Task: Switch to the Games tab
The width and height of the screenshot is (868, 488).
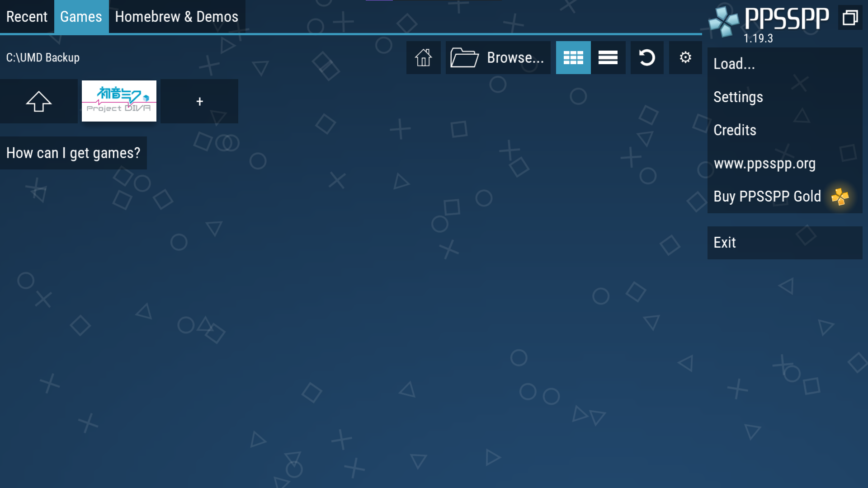Action: tap(81, 17)
